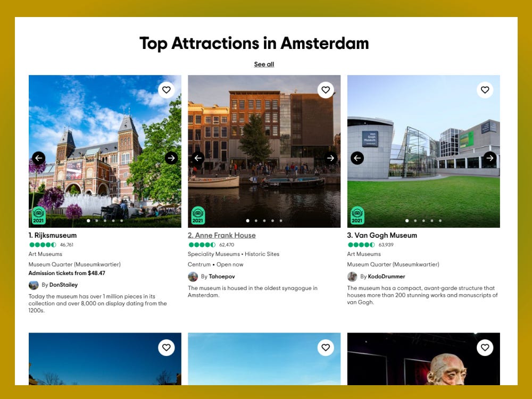Save Van Gogh Museum with heart icon
Viewport: 532px width, 399px height.
point(485,90)
